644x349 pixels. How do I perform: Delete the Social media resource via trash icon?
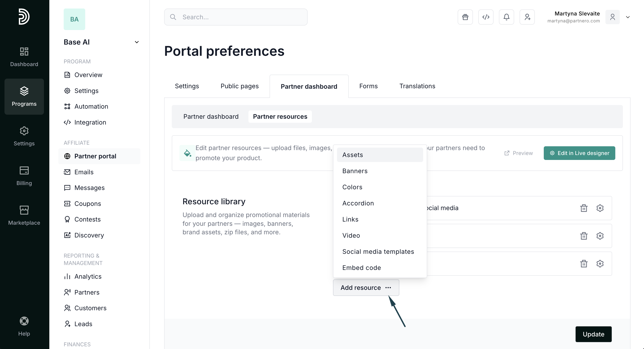click(583, 208)
